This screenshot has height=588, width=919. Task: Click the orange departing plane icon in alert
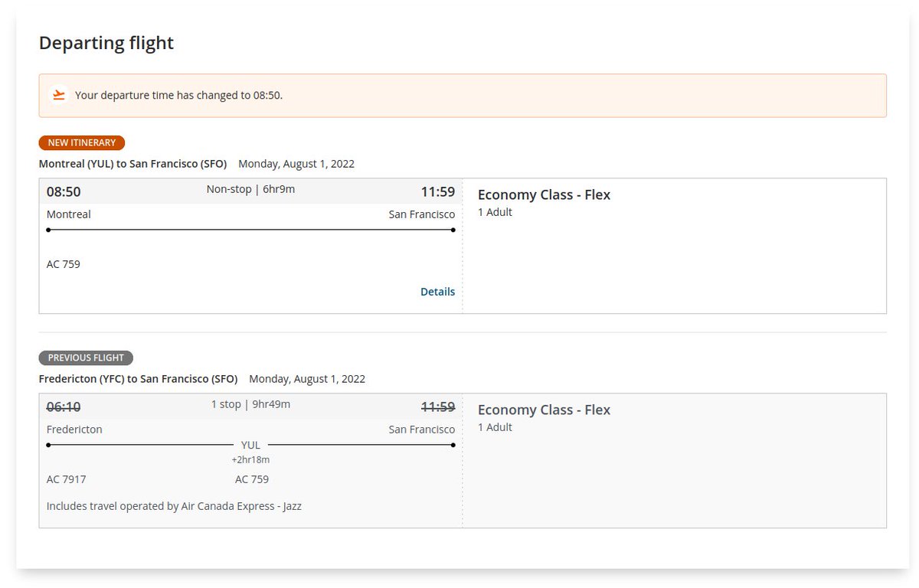click(x=59, y=96)
